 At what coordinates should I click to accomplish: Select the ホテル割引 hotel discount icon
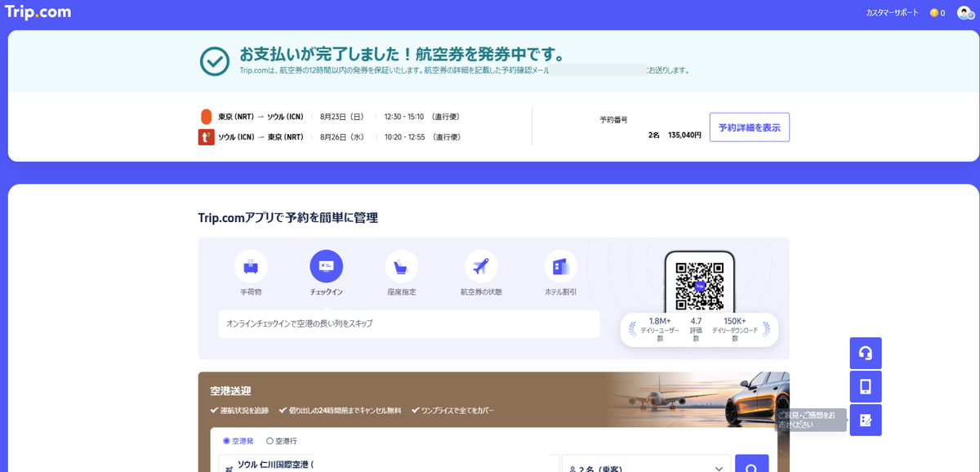pyautogui.click(x=561, y=266)
